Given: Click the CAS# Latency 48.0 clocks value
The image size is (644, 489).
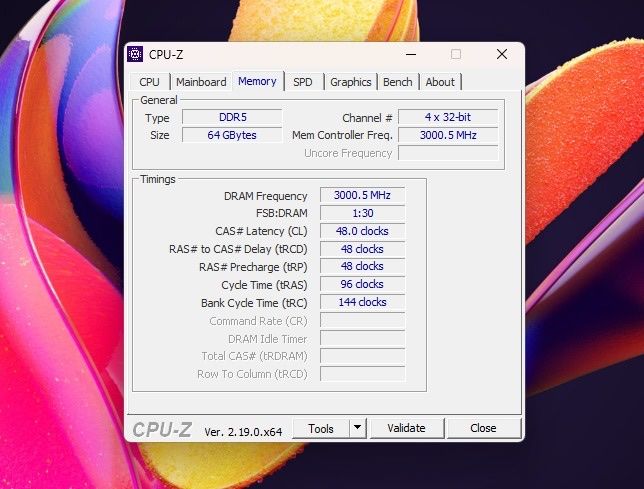Looking at the screenshot, I should pos(362,231).
